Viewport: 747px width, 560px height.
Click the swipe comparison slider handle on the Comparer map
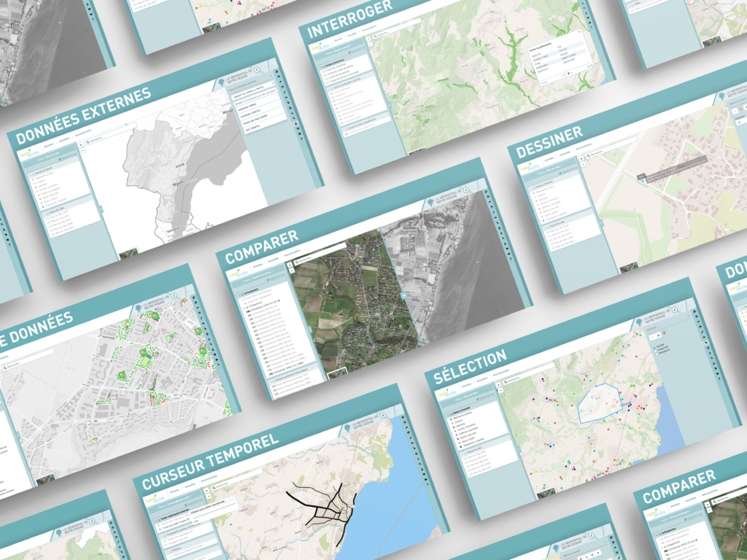(403, 294)
